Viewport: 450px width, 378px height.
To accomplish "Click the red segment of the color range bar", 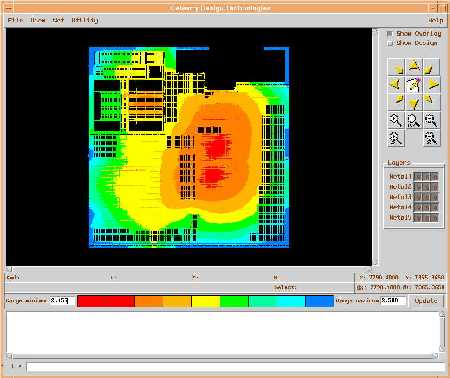I will pyautogui.click(x=106, y=301).
